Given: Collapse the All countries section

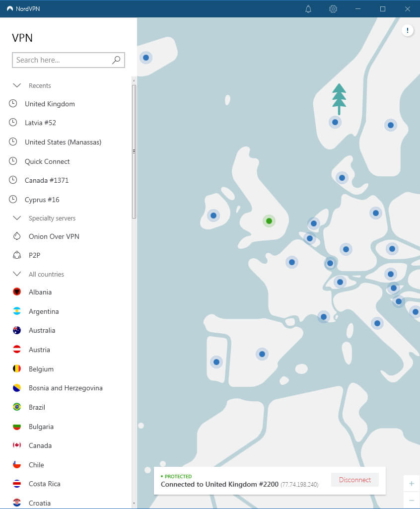Looking at the screenshot, I should [17, 274].
